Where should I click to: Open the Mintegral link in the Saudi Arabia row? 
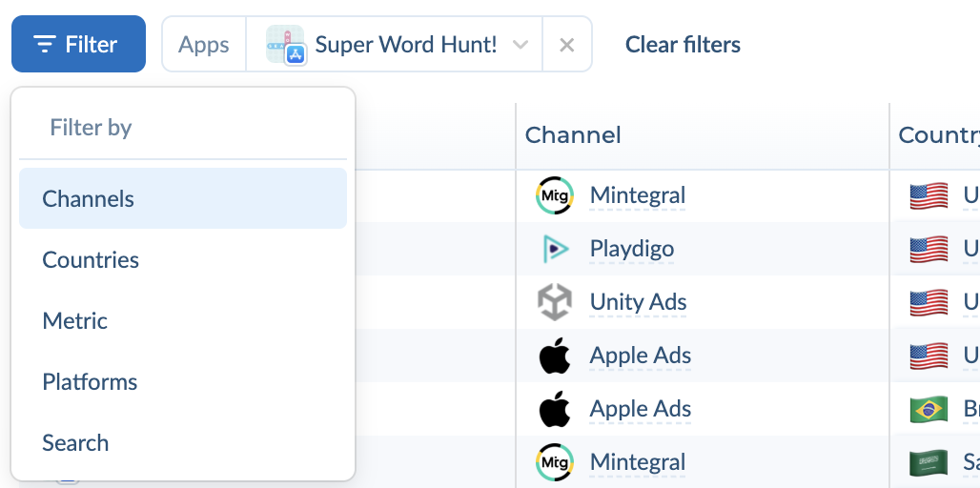[638, 461]
